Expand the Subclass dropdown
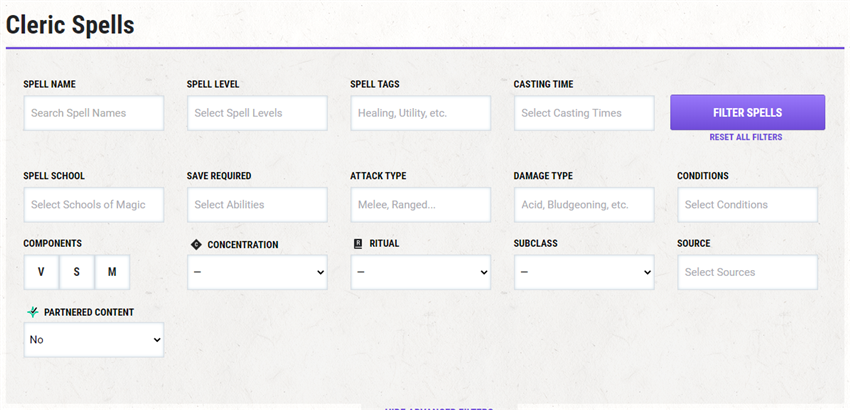This screenshot has width=850, height=410. point(584,272)
